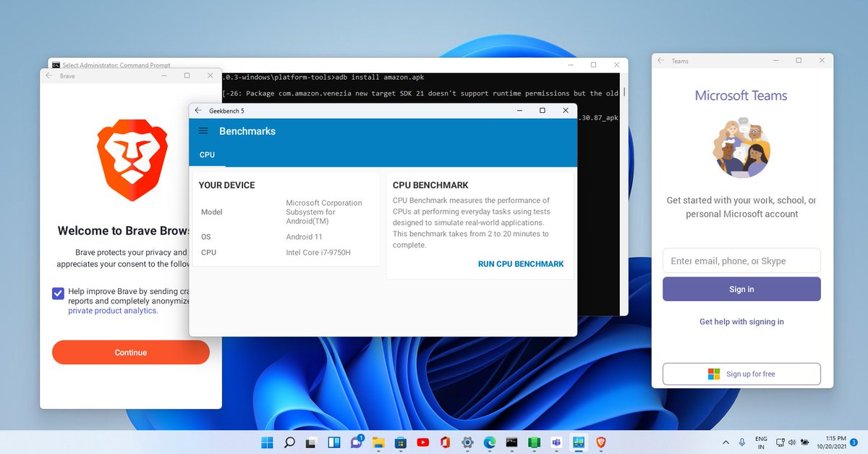This screenshot has width=868, height=454.
Task: Open the Widgets panel from taskbar
Action: coord(334,442)
